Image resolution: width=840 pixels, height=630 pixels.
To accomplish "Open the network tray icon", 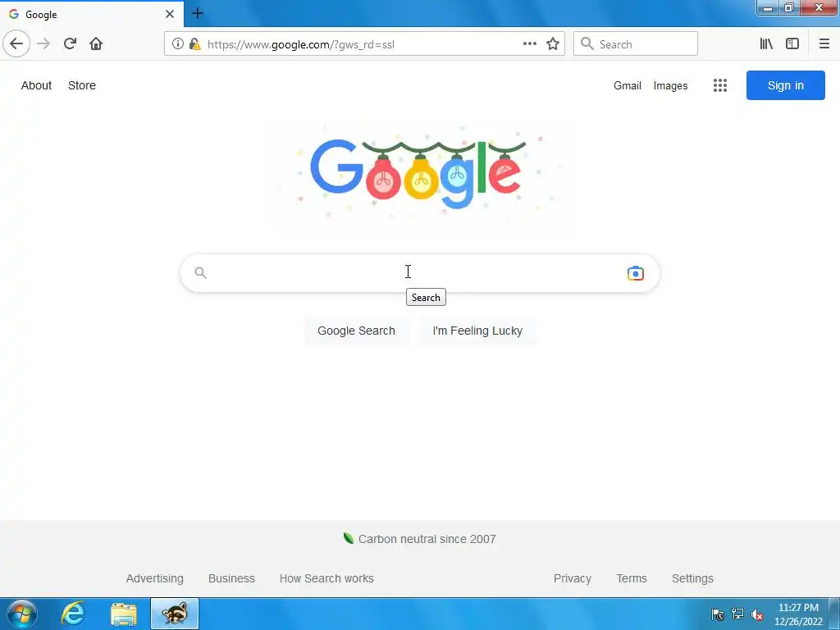I will click(x=737, y=614).
